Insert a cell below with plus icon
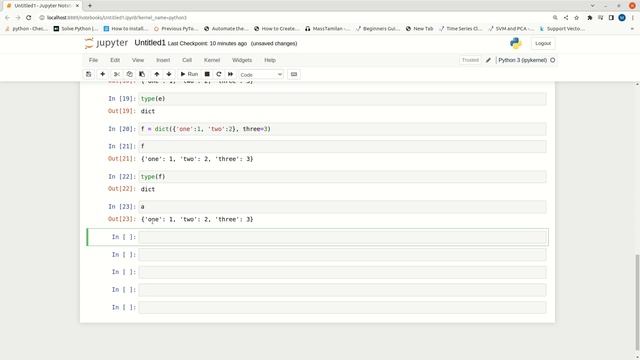 pyautogui.click(x=102, y=74)
